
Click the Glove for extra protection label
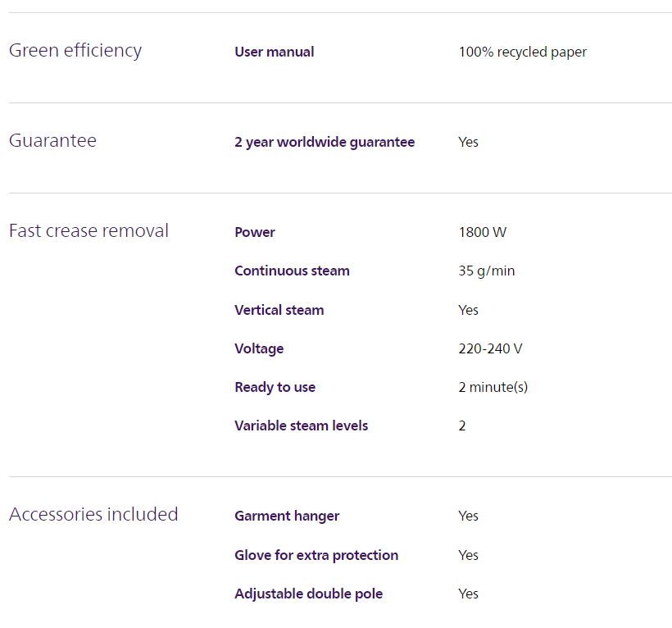point(316,555)
